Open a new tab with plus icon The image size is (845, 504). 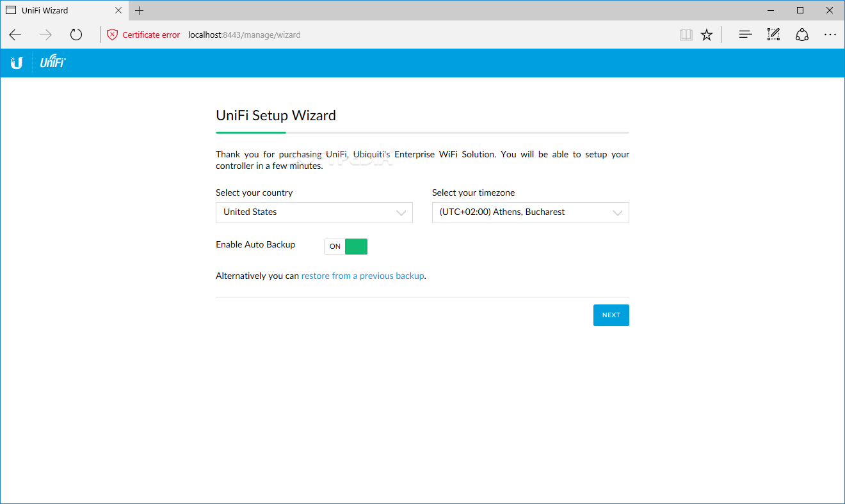point(139,10)
